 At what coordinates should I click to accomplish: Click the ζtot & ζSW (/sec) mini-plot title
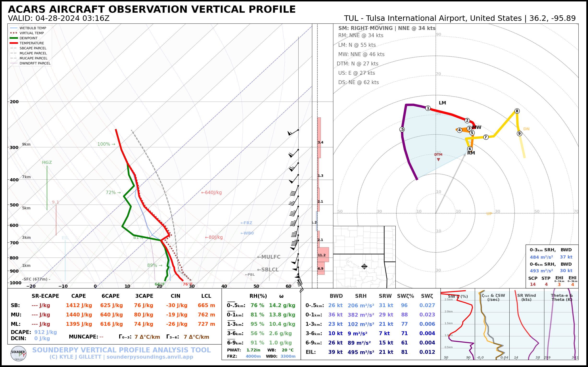493,298
